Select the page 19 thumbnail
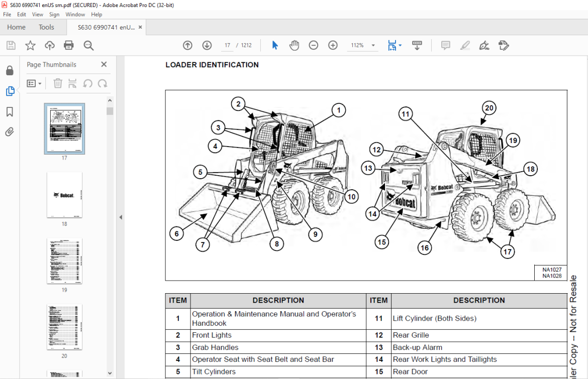The height and width of the screenshot is (379, 588). (64, 261)
